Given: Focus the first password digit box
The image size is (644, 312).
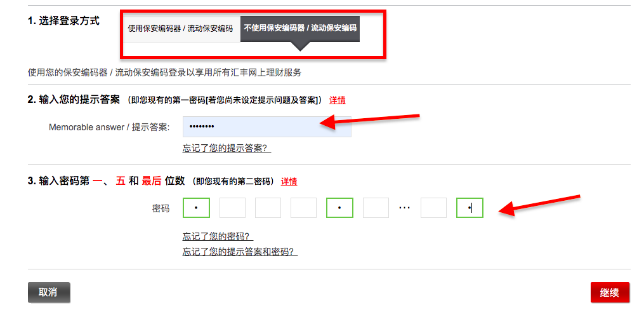Looking at the screenshot, I should tap(196, 208).
